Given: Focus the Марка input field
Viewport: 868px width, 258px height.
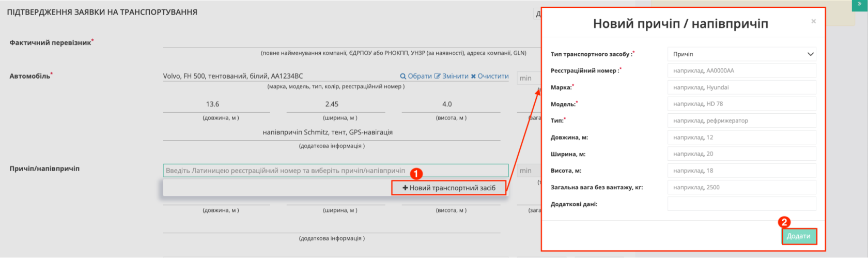Looking at the screenshot, I should pyautogui.click(x=741, y=87).
